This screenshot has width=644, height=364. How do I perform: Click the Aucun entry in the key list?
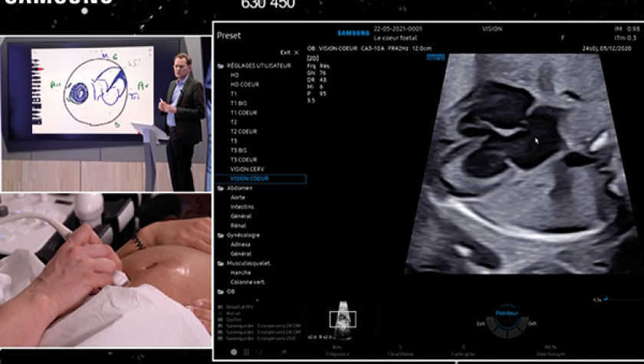click(233, 313)
